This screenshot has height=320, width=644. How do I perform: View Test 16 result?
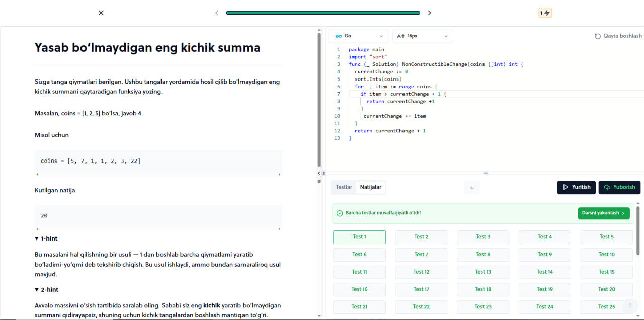tap(359, 289)
